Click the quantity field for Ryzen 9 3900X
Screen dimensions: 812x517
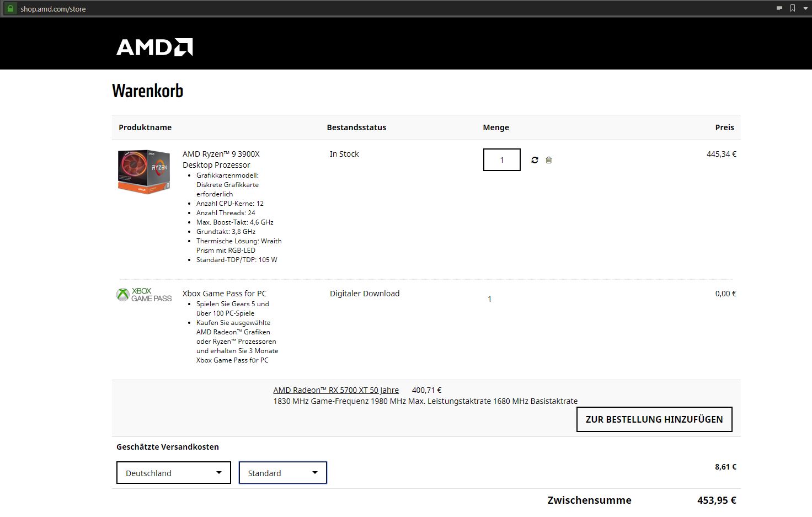pyautogui.click(x=502, y=160)
